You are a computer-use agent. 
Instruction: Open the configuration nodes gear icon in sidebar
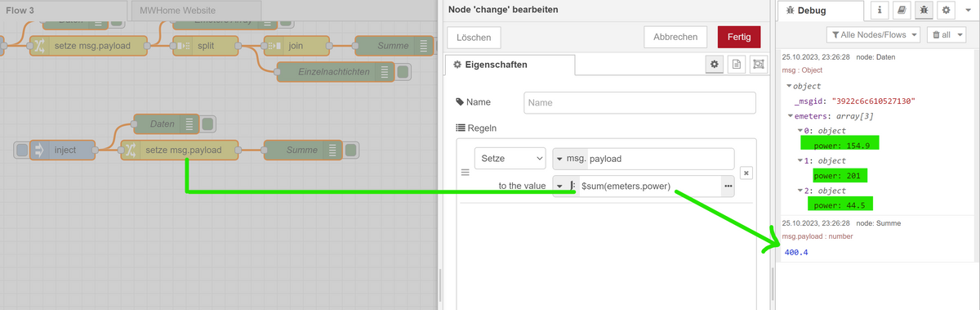947,10
